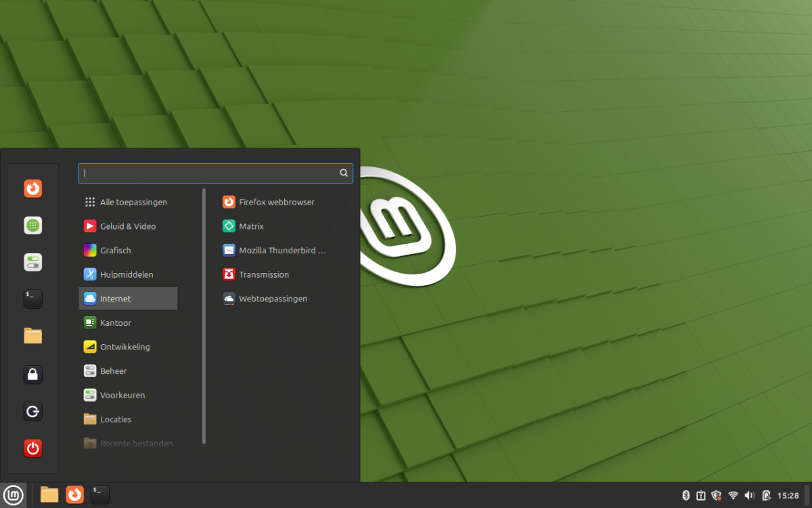Open Mozilla Thunderbird from the app list

(281, 251)
